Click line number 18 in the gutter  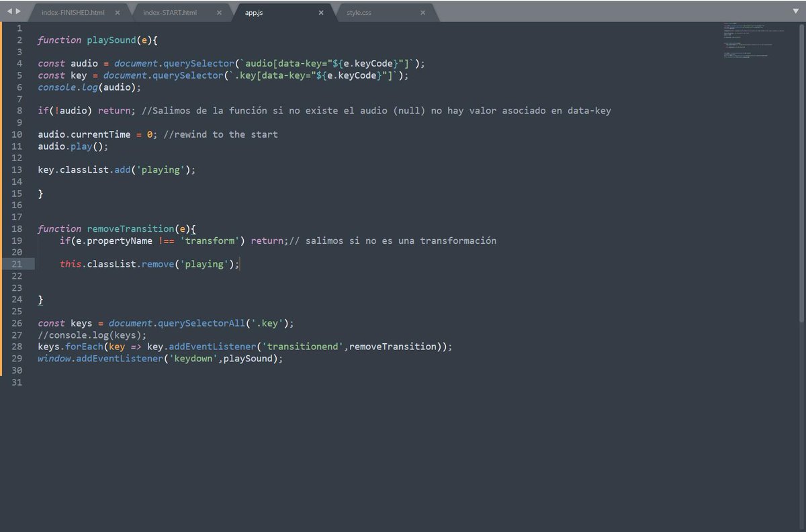point(17,229)
